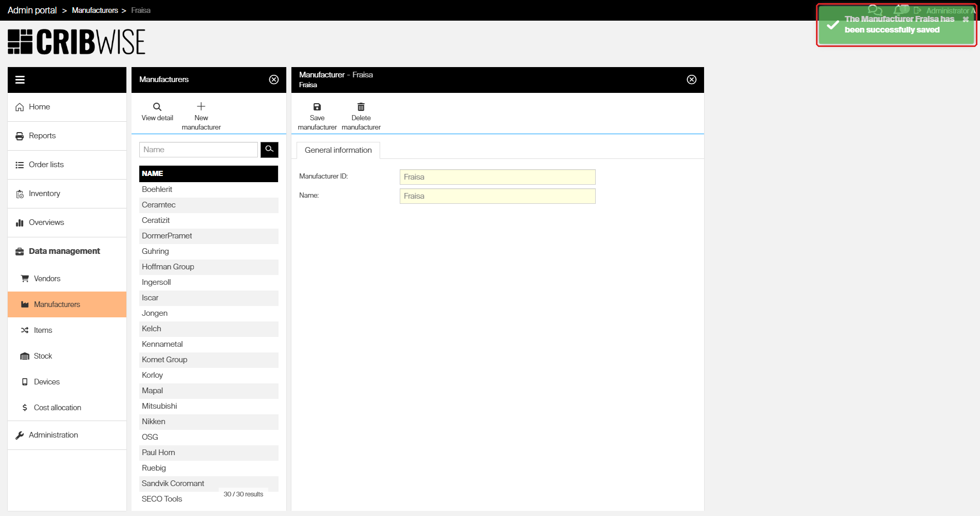Select Iscar in the manufacturer list
This screenshot has width=980, height=516.
[208, 298]
